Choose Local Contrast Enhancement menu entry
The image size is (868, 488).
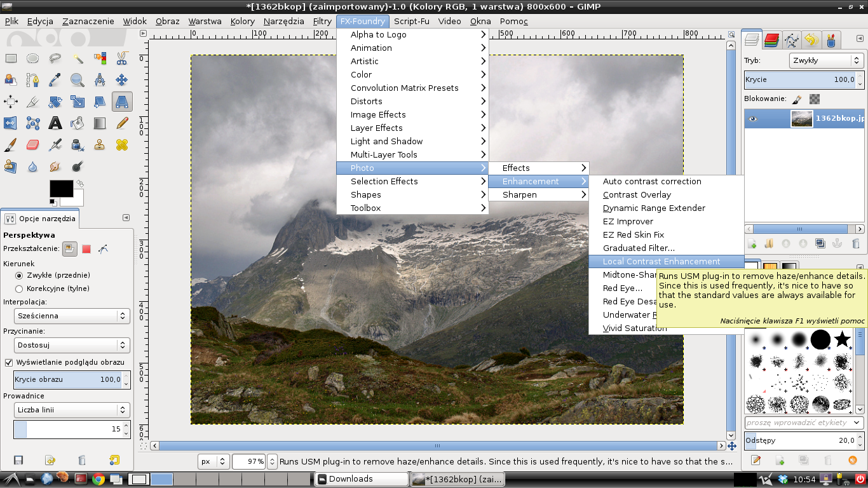point(661,261)
